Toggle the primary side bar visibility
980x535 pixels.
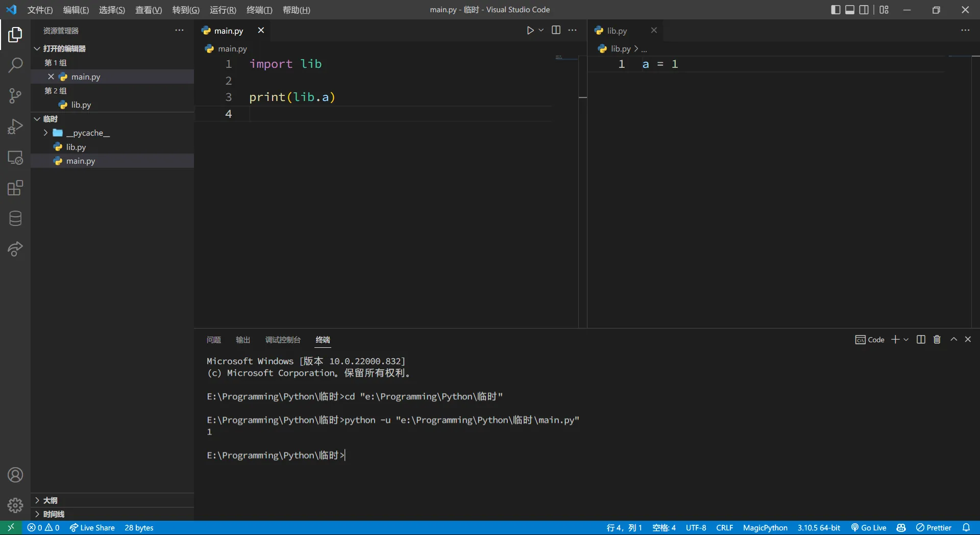coord(836,10)
